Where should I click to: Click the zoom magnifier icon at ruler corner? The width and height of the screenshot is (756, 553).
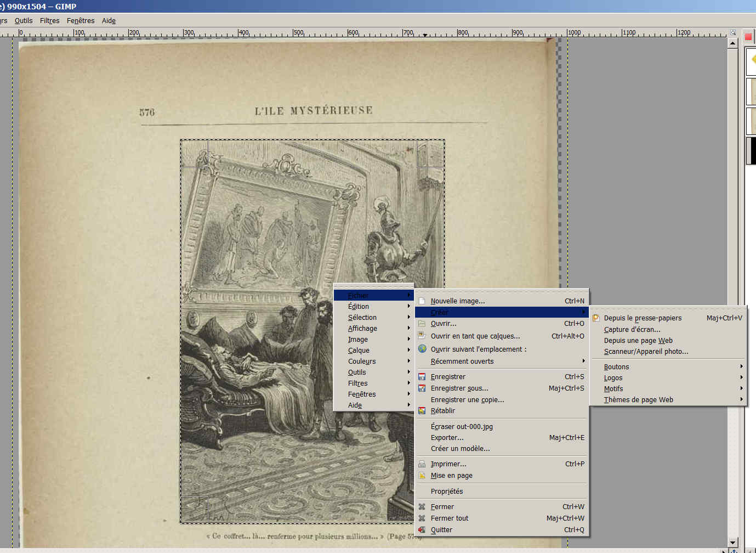pos(732,32)
